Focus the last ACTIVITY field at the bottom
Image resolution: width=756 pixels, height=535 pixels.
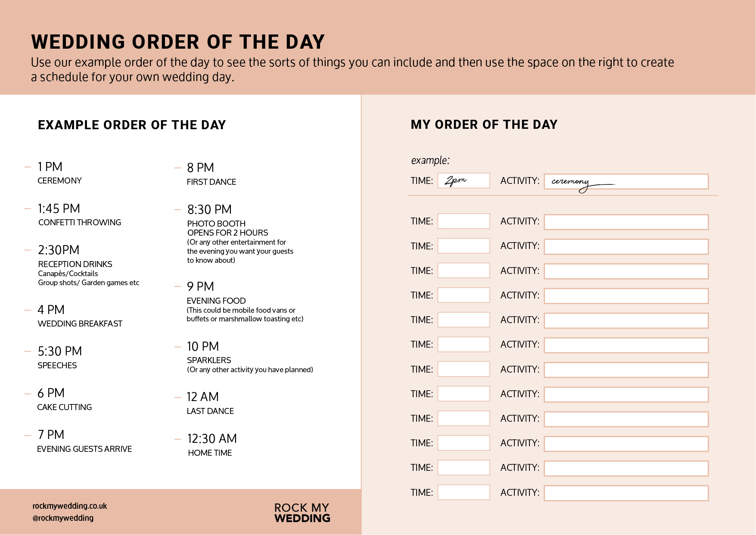tap(626, 493)
